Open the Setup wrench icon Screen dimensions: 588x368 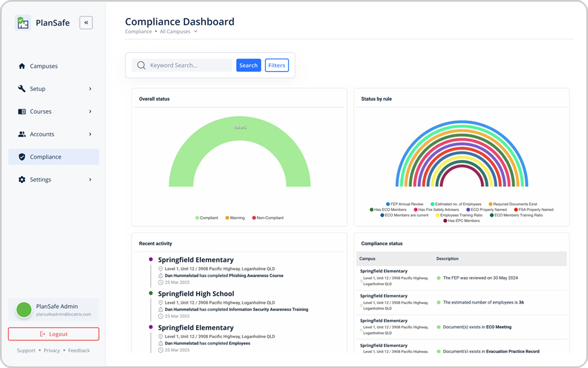click(x=21, y=88)
